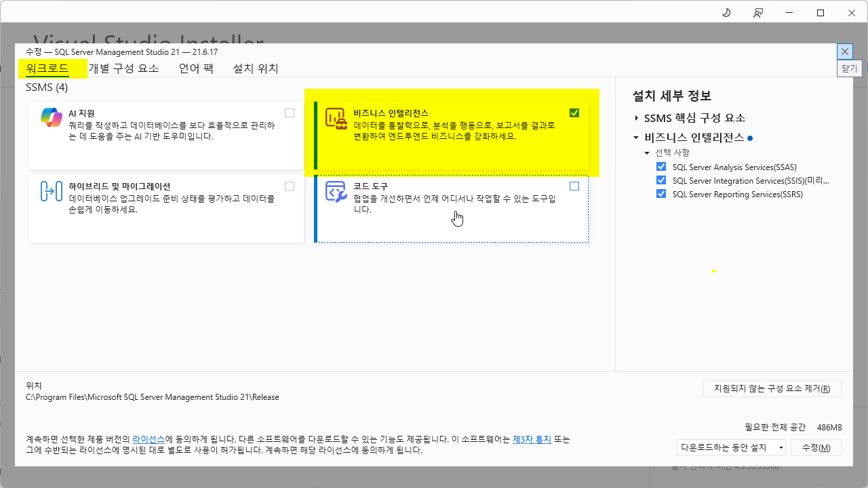This screenshot has height=488, width=868.
Task: Click the AI 지원 card title
Action: (81, 113)
